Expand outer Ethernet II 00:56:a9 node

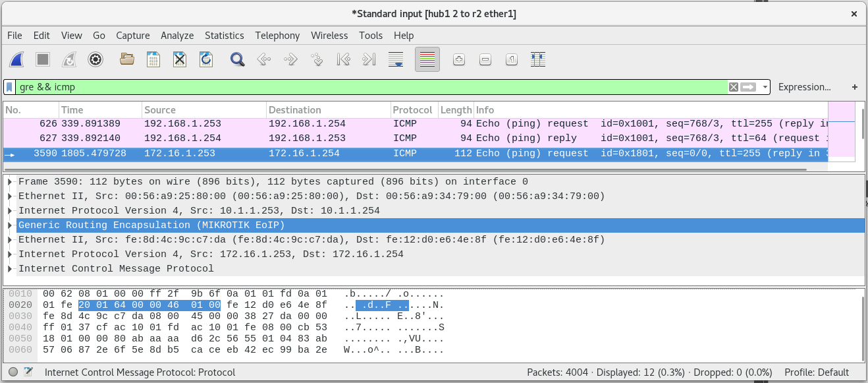click(x=10, y=196)
